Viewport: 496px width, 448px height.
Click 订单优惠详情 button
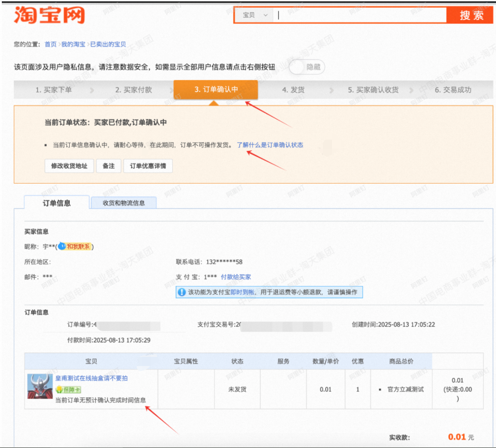148,166
